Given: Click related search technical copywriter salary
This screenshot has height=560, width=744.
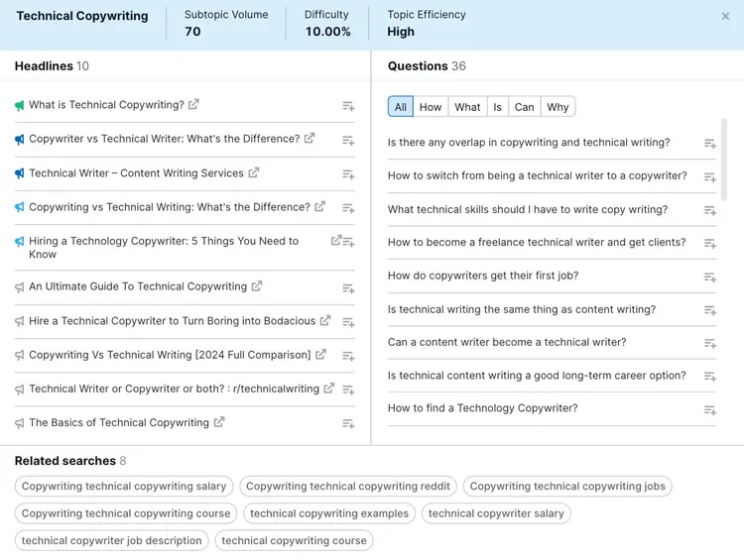Looking at the screenshot, I should pos(496,513).
